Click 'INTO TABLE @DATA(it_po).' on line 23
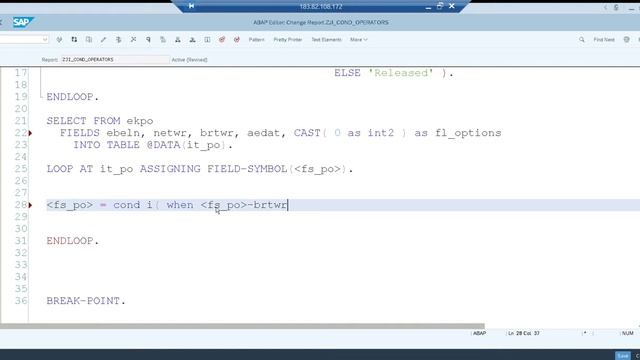Screen dimensions: 640x360 [x=153, y=145]
